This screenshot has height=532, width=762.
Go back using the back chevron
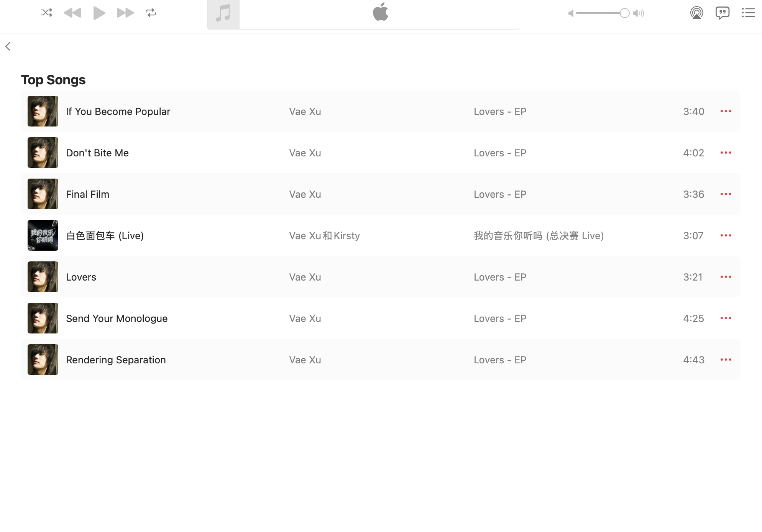[x=8, y=46]
